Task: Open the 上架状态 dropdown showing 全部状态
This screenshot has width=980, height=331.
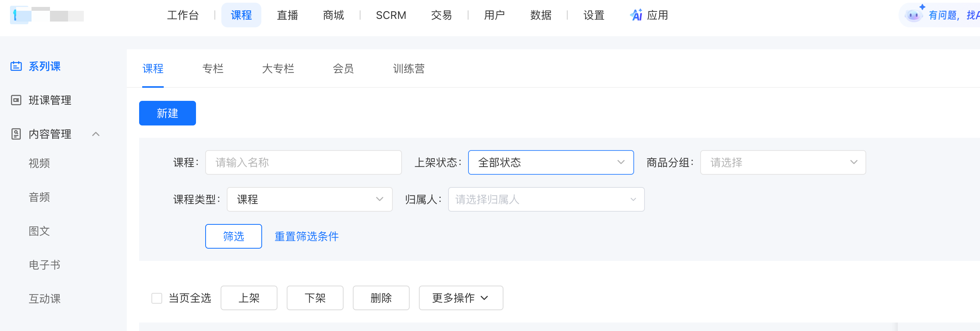Action: pos(551,162)
